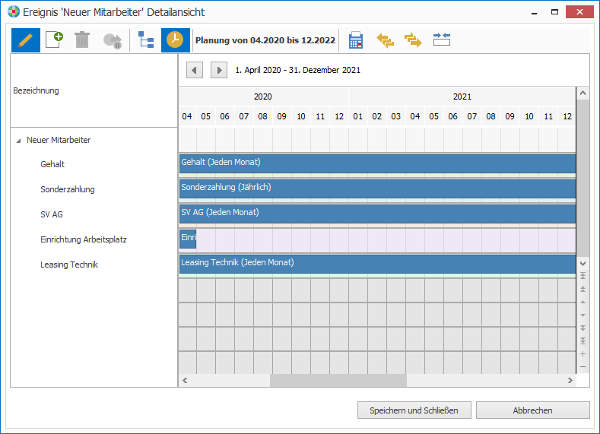The height and width of the screenshot is (434, 600).
Task: Click the Planung von 04.2020 bis 12.2022 label
Action: 265,40
